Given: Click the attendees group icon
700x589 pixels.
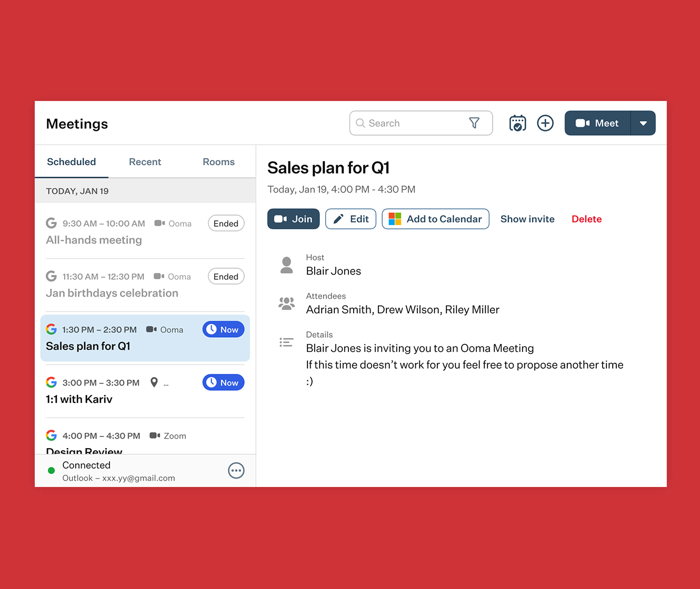Looking at the screenshot, I should point(286,303).
